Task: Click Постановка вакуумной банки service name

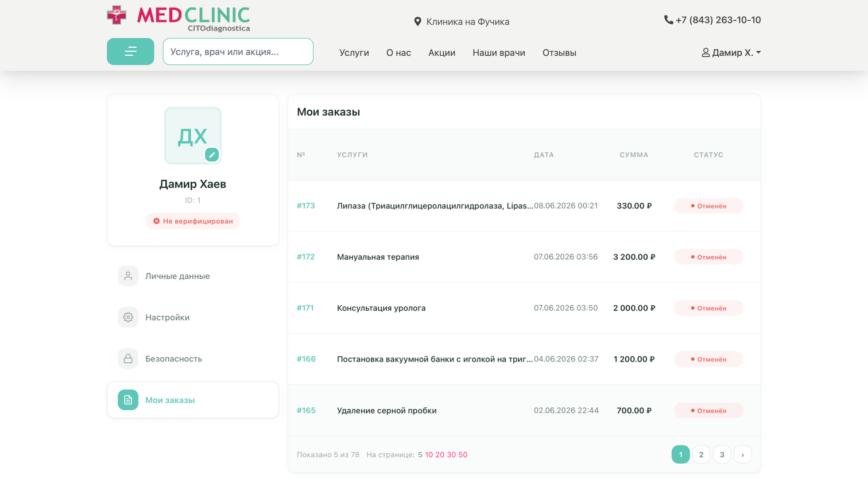Action: coord(435,359)
